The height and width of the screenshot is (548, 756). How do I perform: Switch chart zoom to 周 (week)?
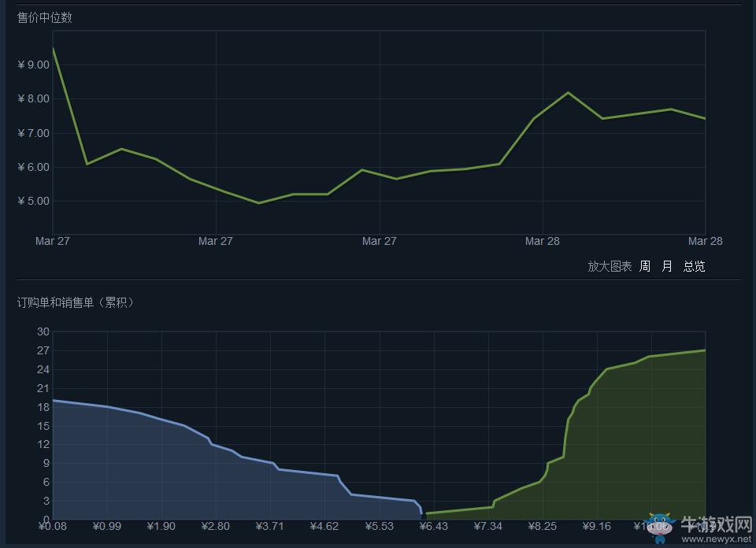(x=645, y=266)
